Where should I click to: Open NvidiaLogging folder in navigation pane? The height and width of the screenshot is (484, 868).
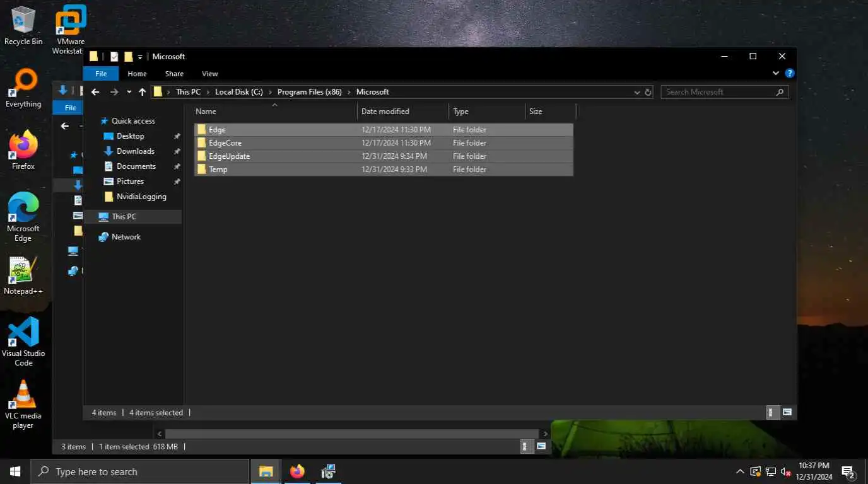pyautogui.click(x=141, y=197)
